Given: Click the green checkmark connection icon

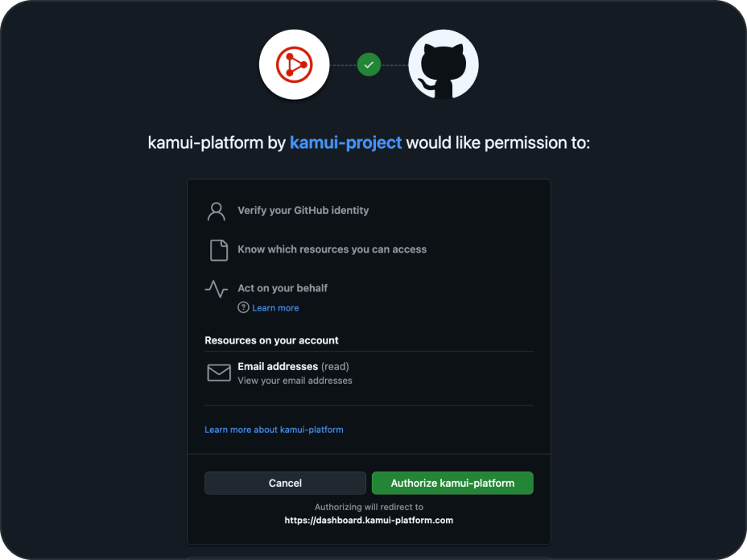Looking at the screenshot, I should [369, 64].
